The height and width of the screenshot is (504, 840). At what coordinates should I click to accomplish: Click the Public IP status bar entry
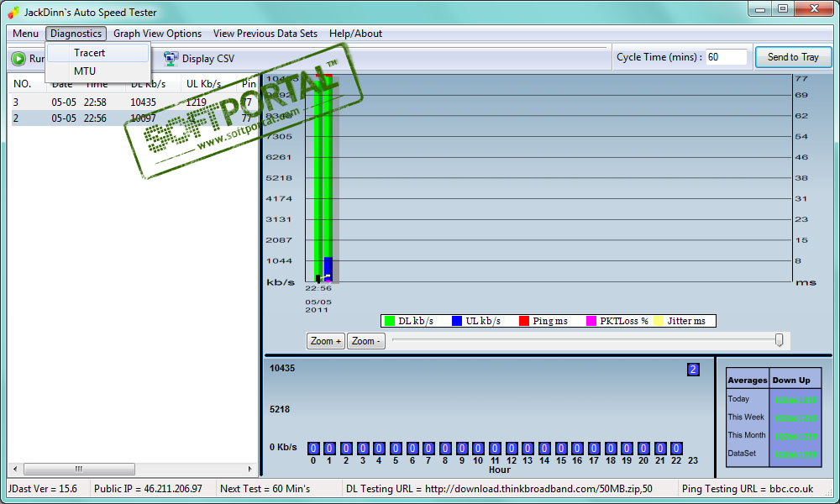click(148, 489)
